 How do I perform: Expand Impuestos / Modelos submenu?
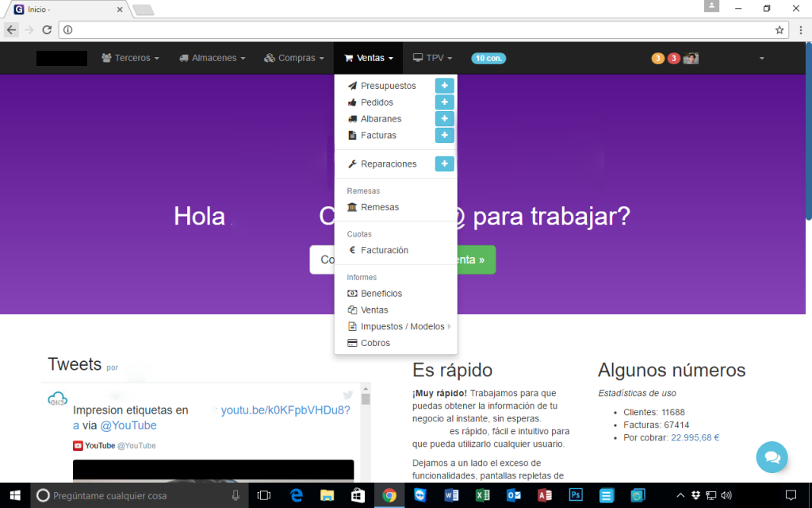point(402,327)
